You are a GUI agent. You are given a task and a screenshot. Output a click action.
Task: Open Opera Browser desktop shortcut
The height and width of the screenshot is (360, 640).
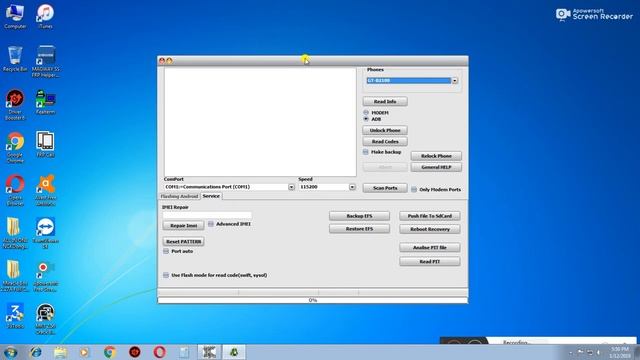15,191
